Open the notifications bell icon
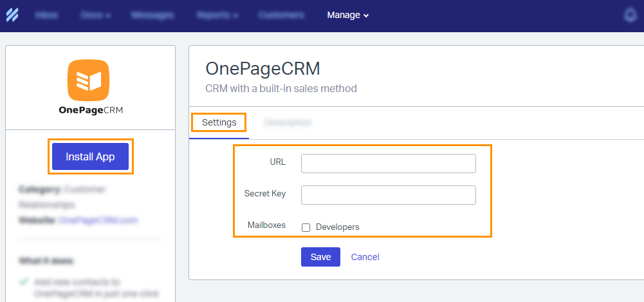644x302 pixels. click(x=630, y=15)
